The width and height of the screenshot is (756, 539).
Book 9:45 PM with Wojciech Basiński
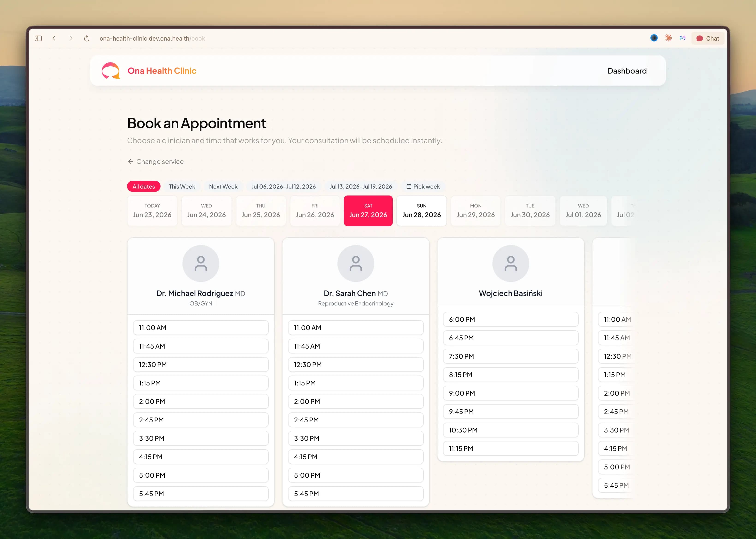(x=511, y=412)
